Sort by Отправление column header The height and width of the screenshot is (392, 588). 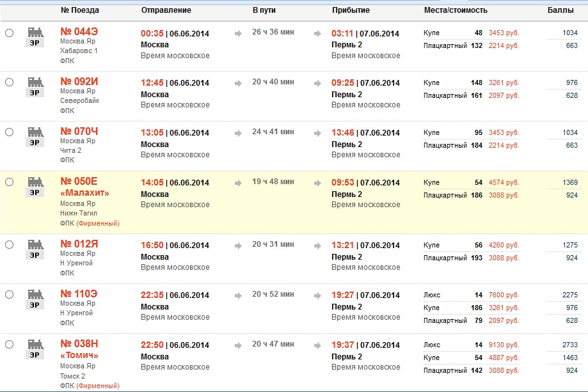166,10
